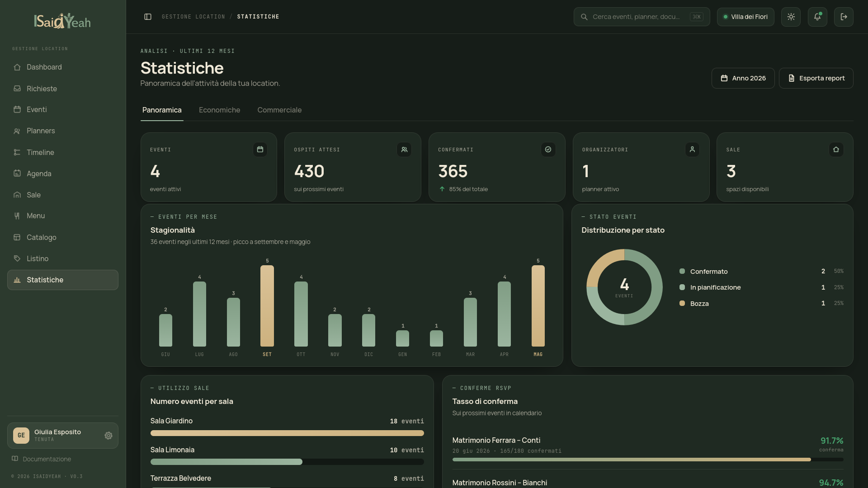Open the Anno 2026 year picker
Image resolution: width=868 pixels, height=488 pixels.
coord(743,78)
